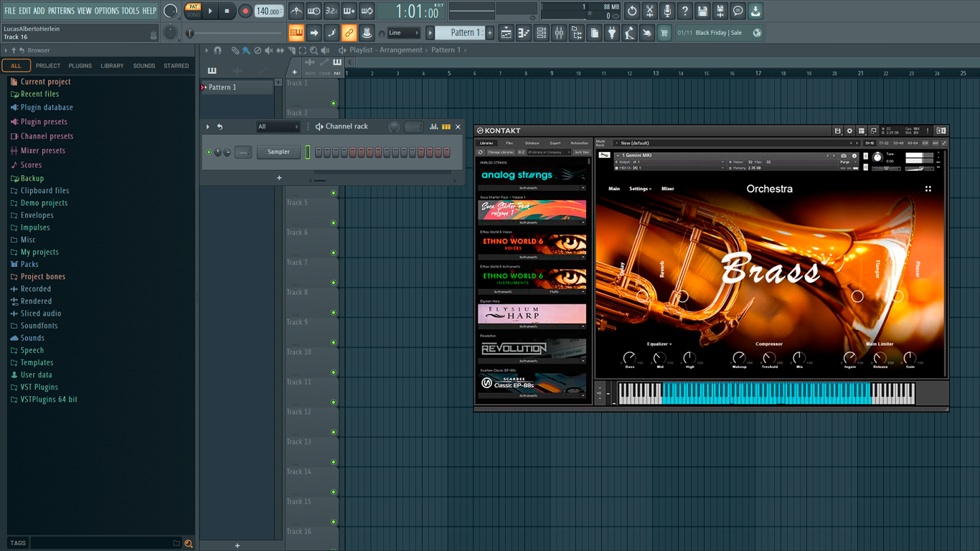Select the Playlist mute tool
The width and height of the screenshot is (980, 551).
tap(269, 50)
